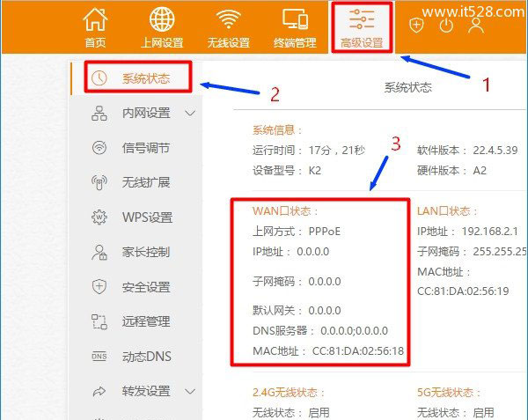Image resolution: width=528 pixels, height=420 pixels.
Task: Open 动态DNS settings
Action: (147, 357)
